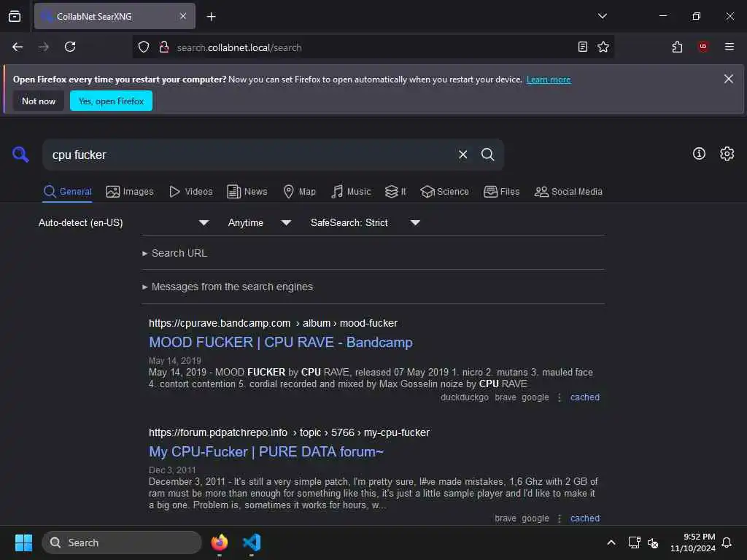Screen dimensions: 747x560
Task: Open a new browser tab
Action: pos(211,17)
